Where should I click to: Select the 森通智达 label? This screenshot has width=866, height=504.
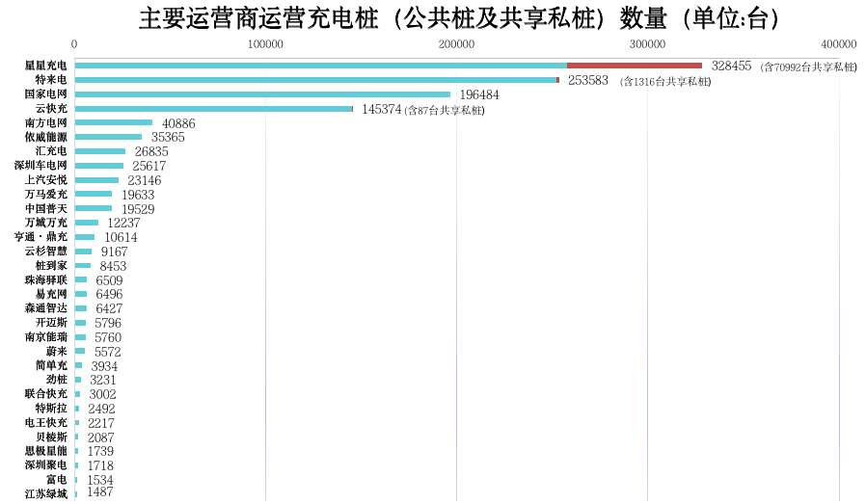[46, 308]
